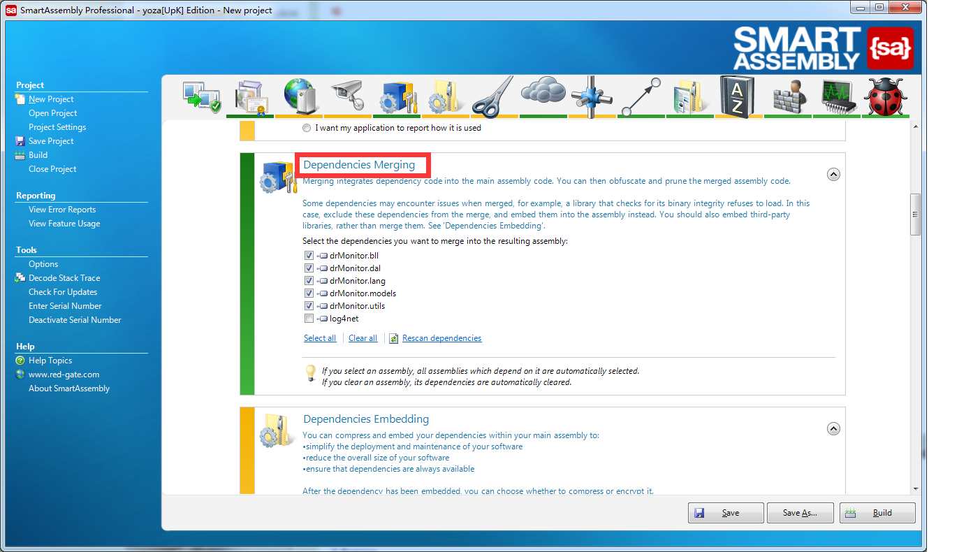
Task: Click the large Dependencies Embedding section icon
Action: click(x=279, y=429)
